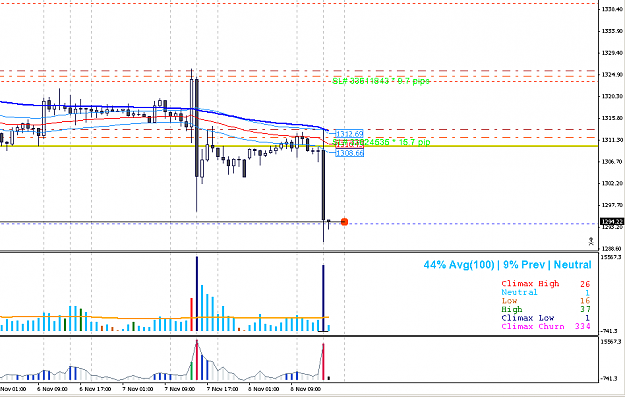Click the latest tall dark-blue volume bar
The height and width of the screenshot is (397, 625).
323,298
